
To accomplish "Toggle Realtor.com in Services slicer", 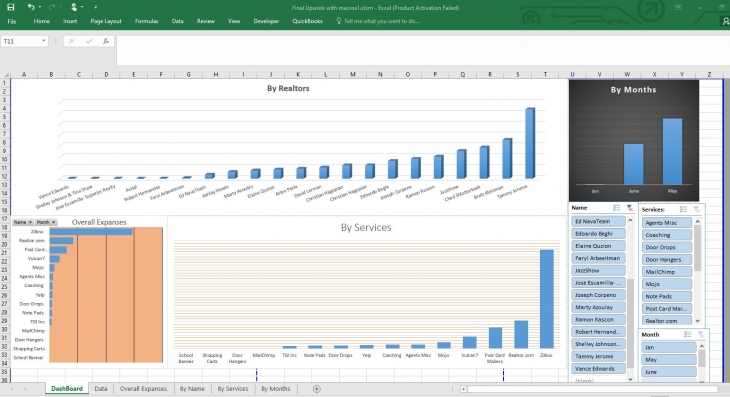I will (x=667, y=321).
